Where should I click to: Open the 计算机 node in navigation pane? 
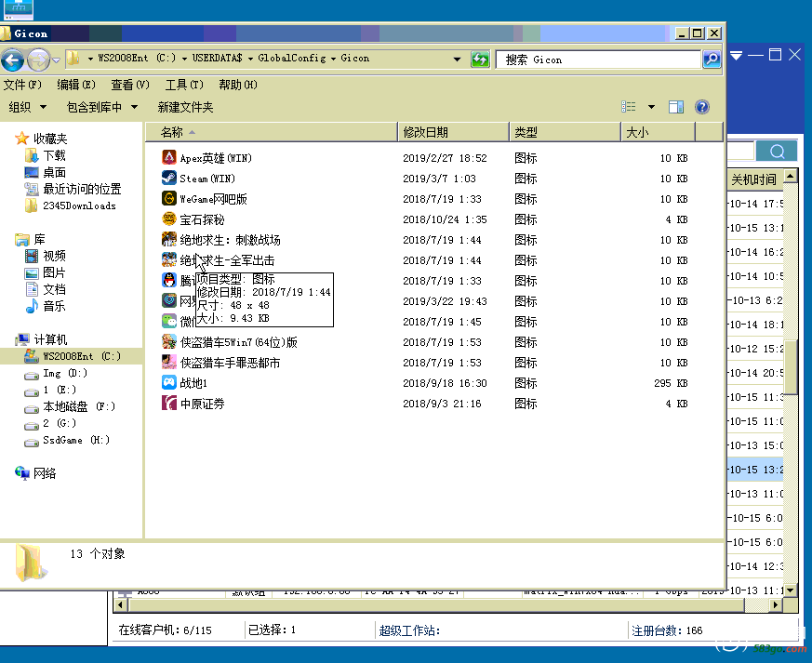click(x=42, y=339)
